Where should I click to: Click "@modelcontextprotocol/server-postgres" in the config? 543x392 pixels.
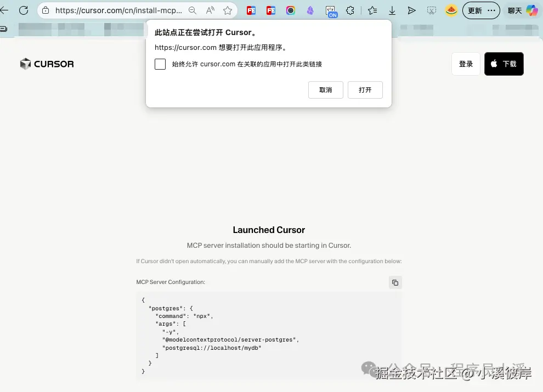[x=230, y=340]
